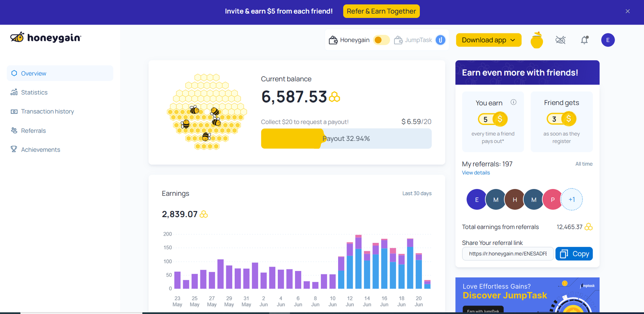
Task: Click the referral link text field
Action: 508,254
